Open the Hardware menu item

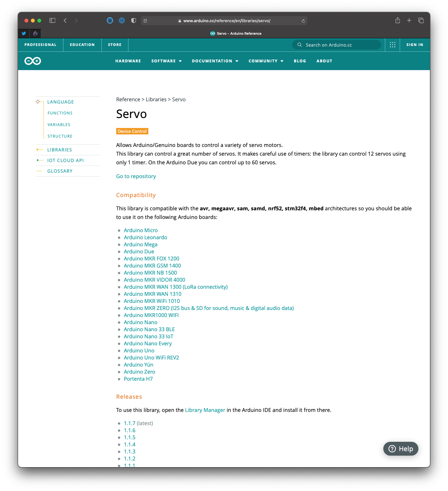click(x=128, y=61)
